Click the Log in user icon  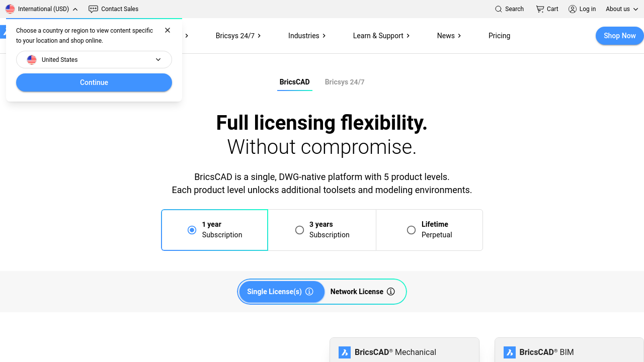coord(573,9)
